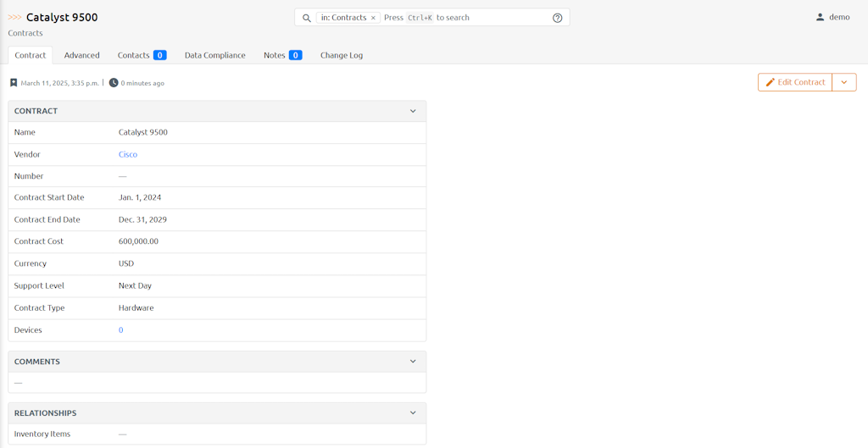Switch to the Advanced tab

[81, 55]
